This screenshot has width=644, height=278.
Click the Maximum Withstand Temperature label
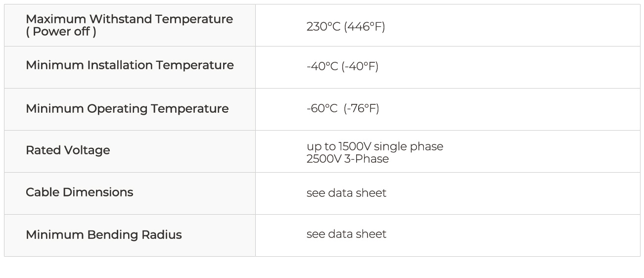coord(129,19)
